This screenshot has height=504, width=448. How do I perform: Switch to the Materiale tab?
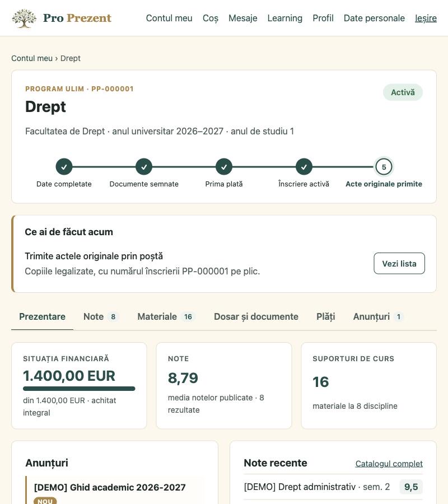(166, 316)
